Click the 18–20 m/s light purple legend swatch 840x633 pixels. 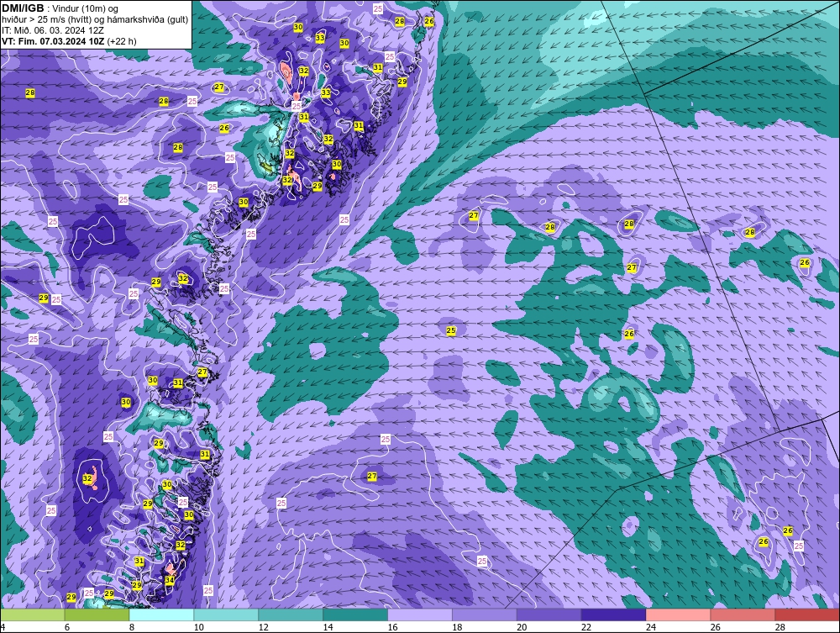point(485,615)
